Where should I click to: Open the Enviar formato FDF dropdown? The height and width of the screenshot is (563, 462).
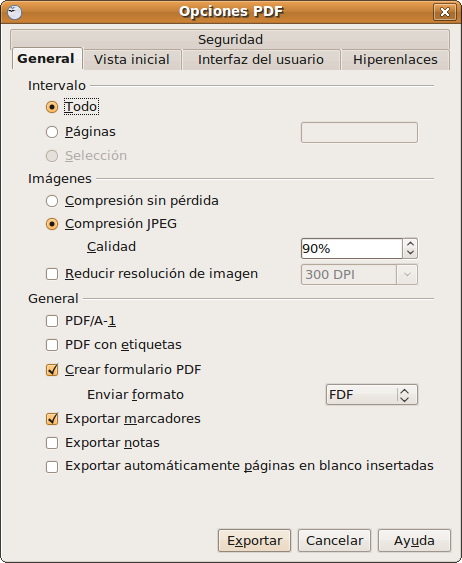372,395
